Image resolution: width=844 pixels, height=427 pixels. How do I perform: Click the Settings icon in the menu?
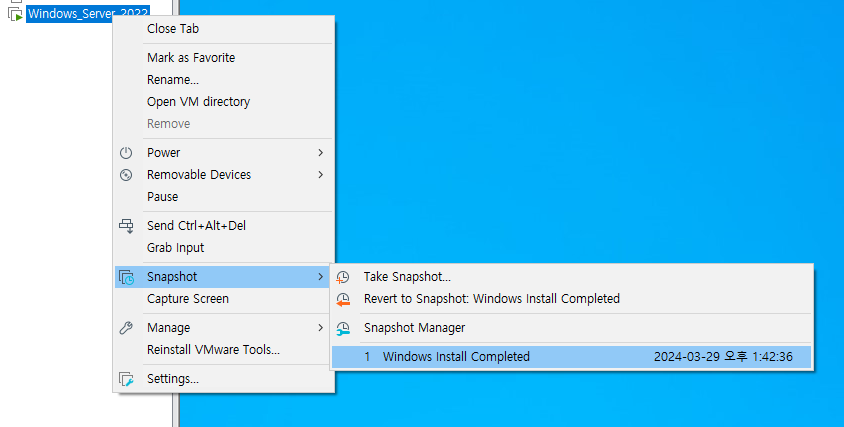126,379
